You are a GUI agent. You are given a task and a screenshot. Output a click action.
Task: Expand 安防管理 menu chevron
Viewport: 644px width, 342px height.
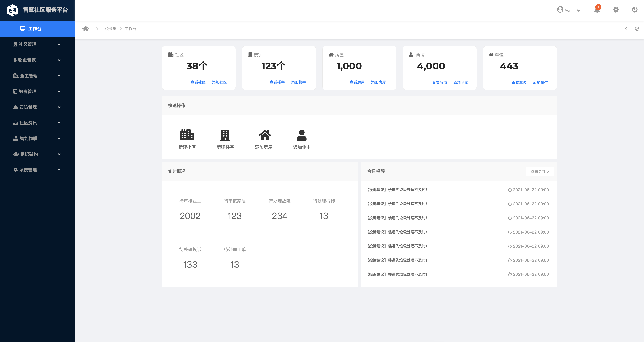[x=59, y=107]
